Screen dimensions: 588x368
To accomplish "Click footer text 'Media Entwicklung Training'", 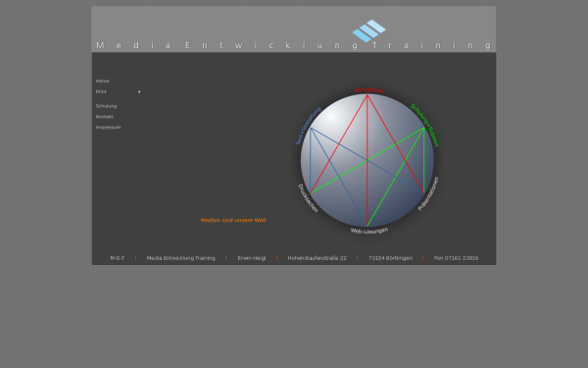I will coord(180,258).
